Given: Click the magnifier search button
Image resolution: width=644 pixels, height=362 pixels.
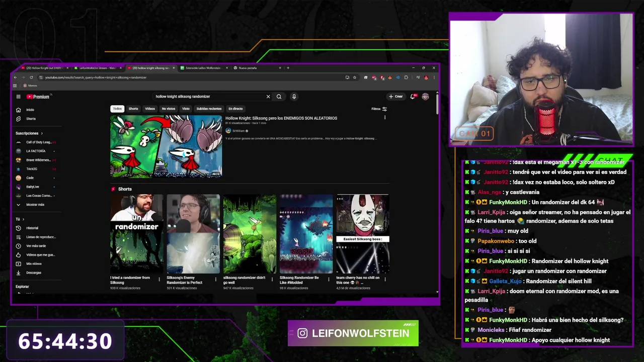Looking at the screenshot, I should 279,97.
